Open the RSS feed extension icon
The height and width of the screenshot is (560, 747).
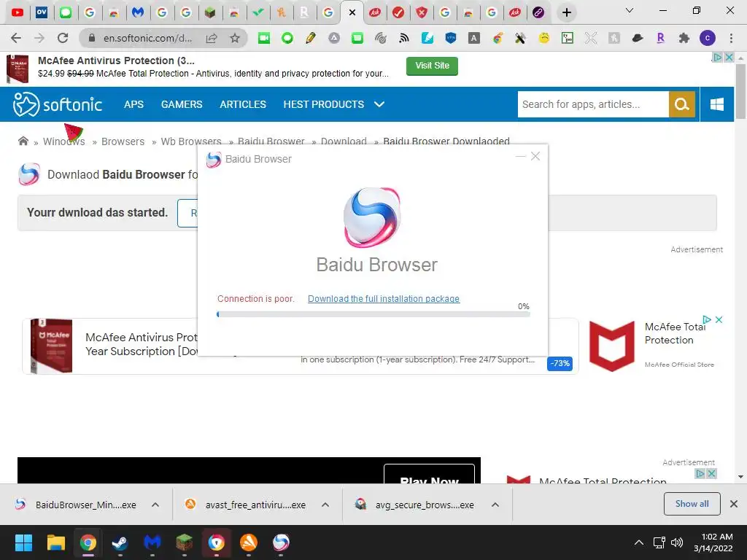pos(404,38)
